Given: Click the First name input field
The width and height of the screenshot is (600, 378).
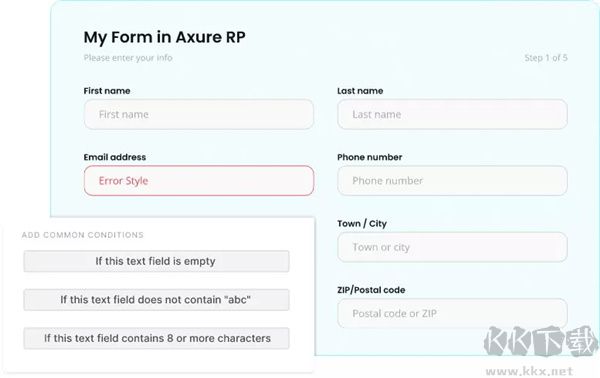Looking at the screenshot, I should 199,114.
